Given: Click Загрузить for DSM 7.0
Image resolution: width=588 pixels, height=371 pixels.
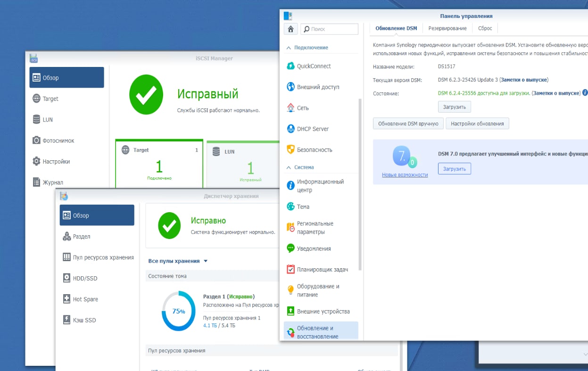Looking at the screenshot, I should [455, 169].
